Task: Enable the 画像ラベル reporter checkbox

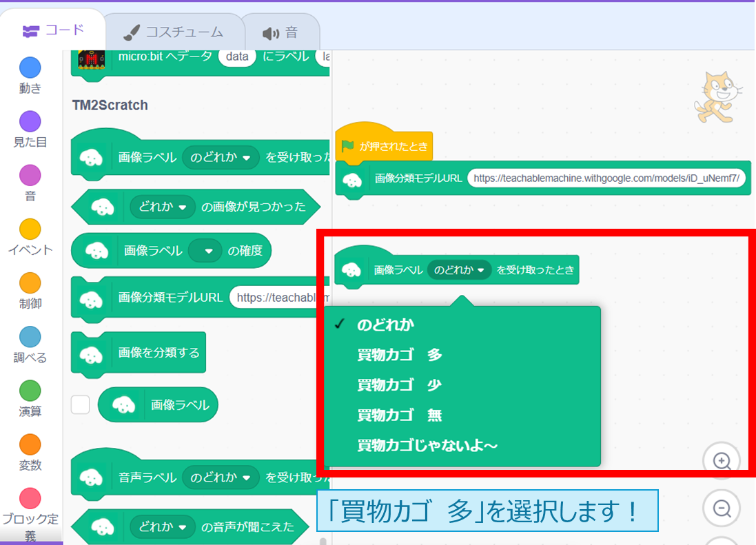Action: pyautogui.click(x=80, y=404)
